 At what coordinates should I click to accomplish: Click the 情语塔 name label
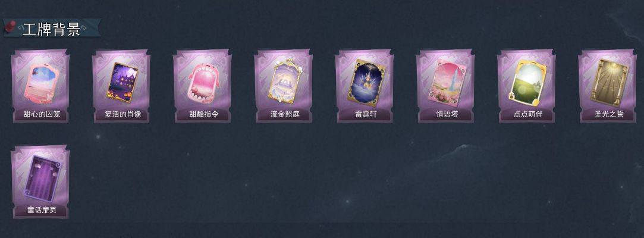(447, 114)
